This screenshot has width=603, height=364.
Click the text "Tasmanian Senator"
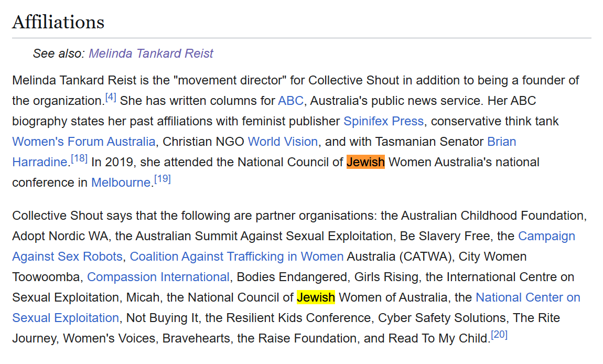point(429,141)
